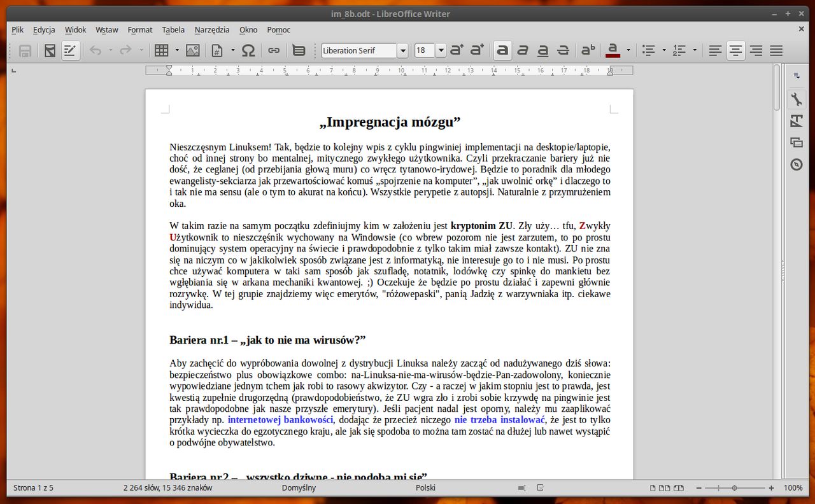Close the document with menu bar X

(802, 29)
